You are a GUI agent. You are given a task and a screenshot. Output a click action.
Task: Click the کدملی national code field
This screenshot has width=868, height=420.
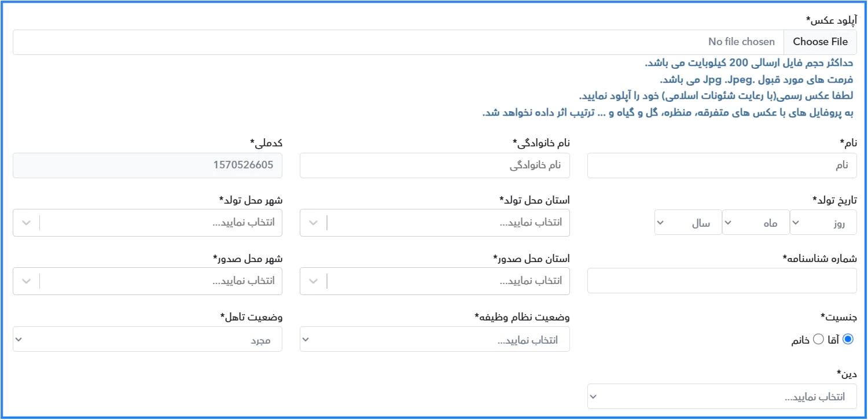coord(148,165)
